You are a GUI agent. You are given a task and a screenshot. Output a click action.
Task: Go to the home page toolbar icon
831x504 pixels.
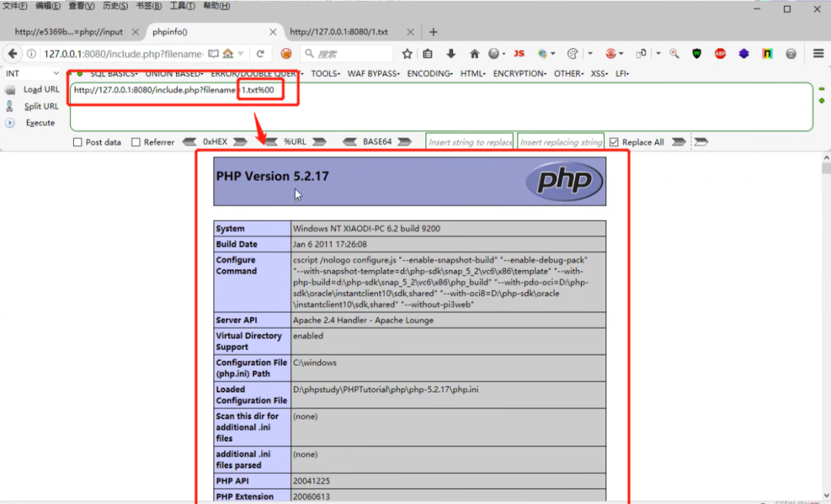(x=474, y=54)
